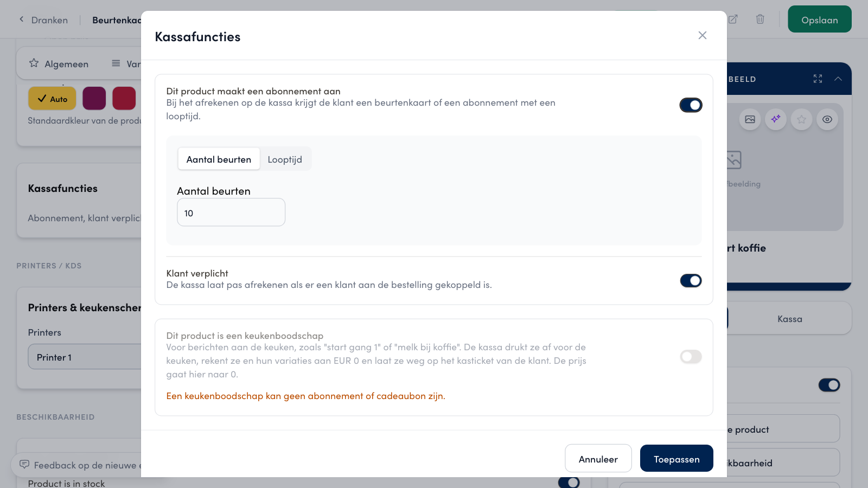The width and height of the screenshot is (868, 488).
Task: Go back to Dranken
Action: coord(49,20)
